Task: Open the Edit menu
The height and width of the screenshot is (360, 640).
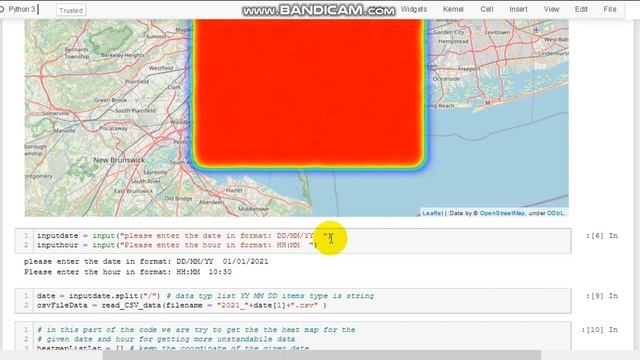Action: coord(581,9)
